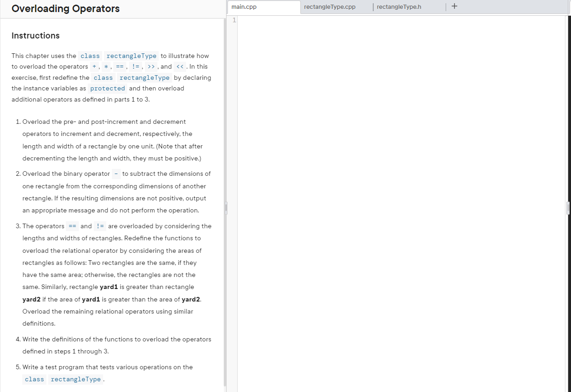Click the '>>' operator code snippet

pos(152,67)
